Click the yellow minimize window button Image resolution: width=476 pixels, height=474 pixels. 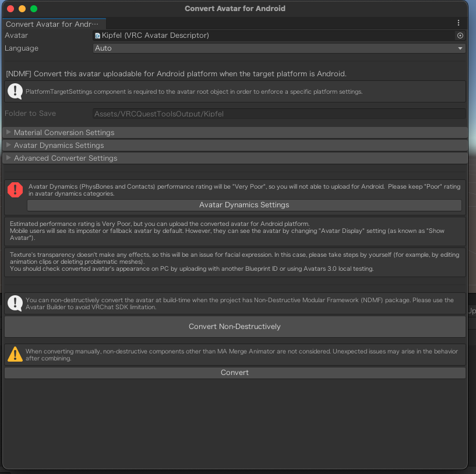click(22, 9)
